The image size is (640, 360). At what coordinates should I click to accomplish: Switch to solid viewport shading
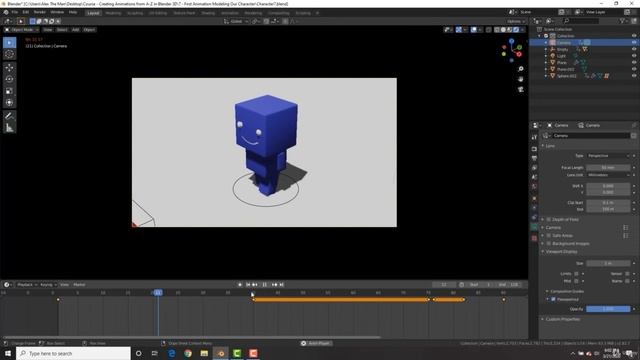[x=503, y=30]
